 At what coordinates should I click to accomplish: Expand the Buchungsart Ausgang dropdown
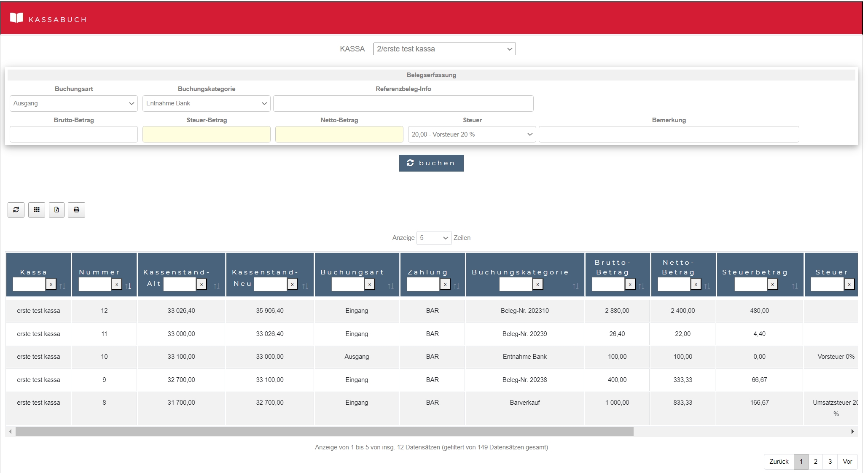click(73, 103)
